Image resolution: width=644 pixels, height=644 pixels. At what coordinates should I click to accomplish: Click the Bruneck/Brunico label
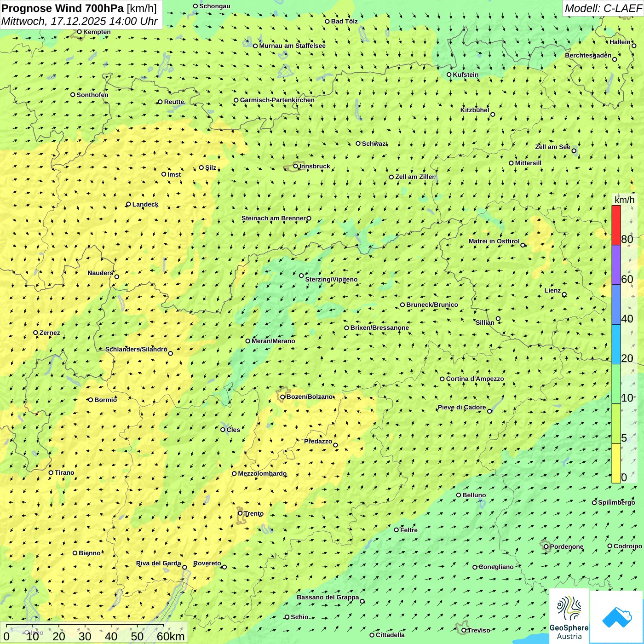[x=432, y=305]
